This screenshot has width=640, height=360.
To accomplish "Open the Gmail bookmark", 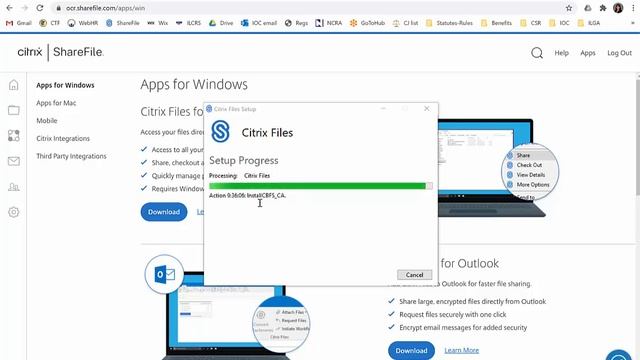I will click(x=19, y=23).
